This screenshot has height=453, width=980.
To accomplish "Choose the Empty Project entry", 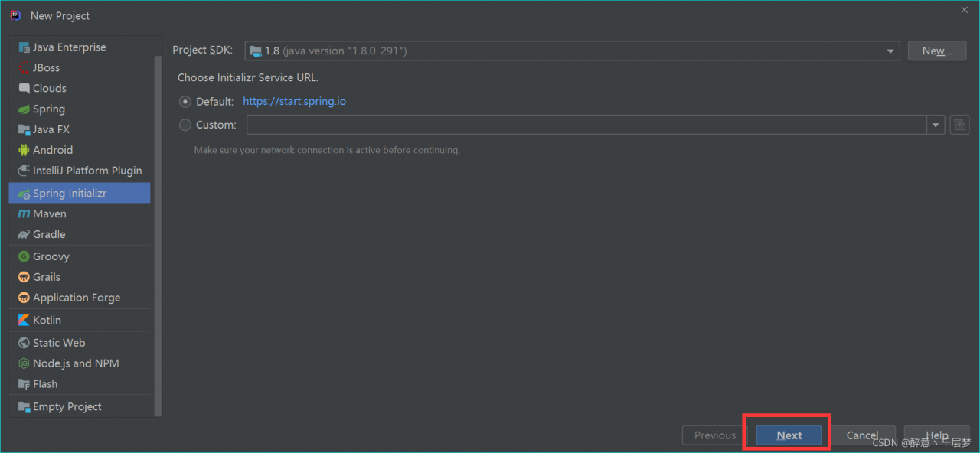I will [67, 407].
